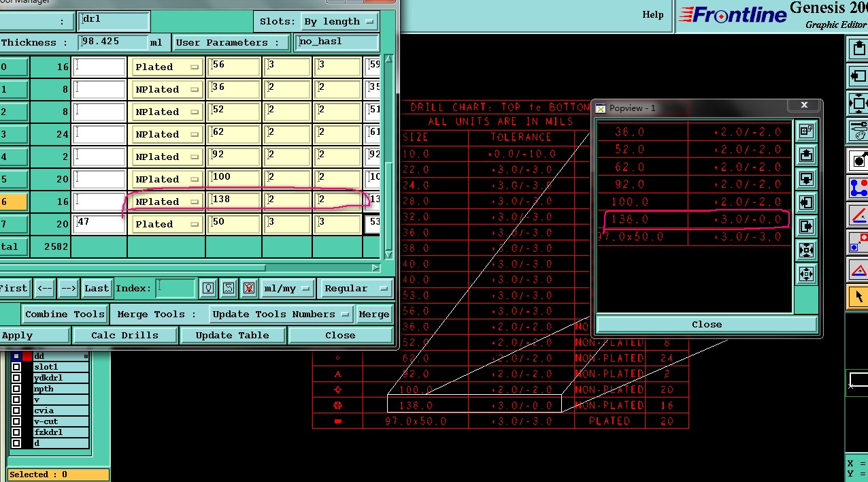Select the feature-select black dot arrow tool
Viewport: 868px width, 482px height.
tap(858, 160)
